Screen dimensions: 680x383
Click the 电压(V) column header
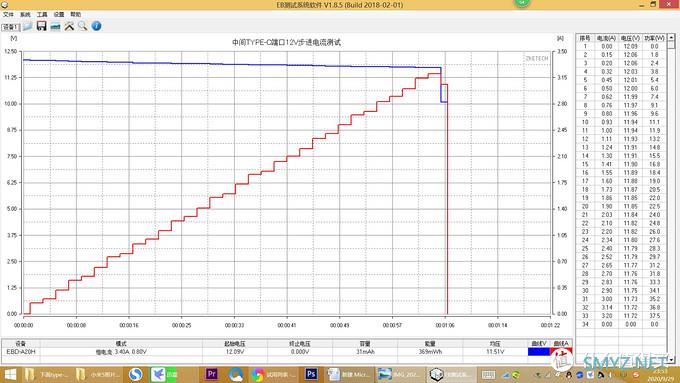(630, 38)
